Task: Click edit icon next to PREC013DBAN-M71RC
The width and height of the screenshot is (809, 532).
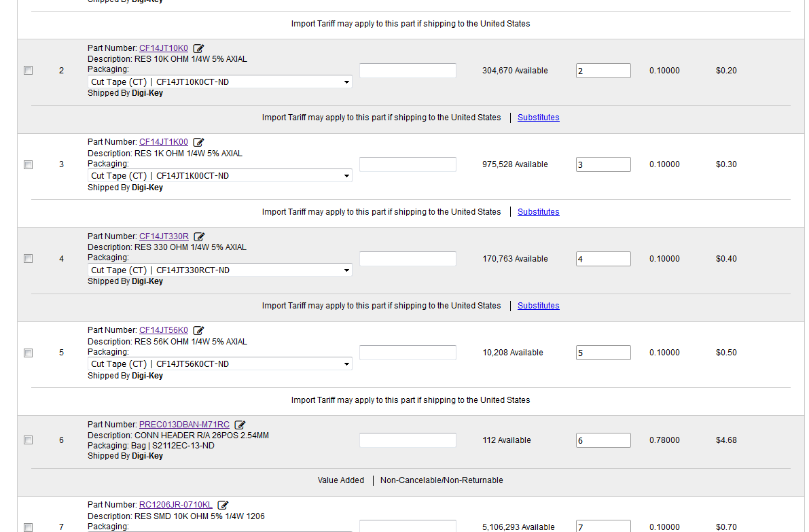Action: point(240,425)
